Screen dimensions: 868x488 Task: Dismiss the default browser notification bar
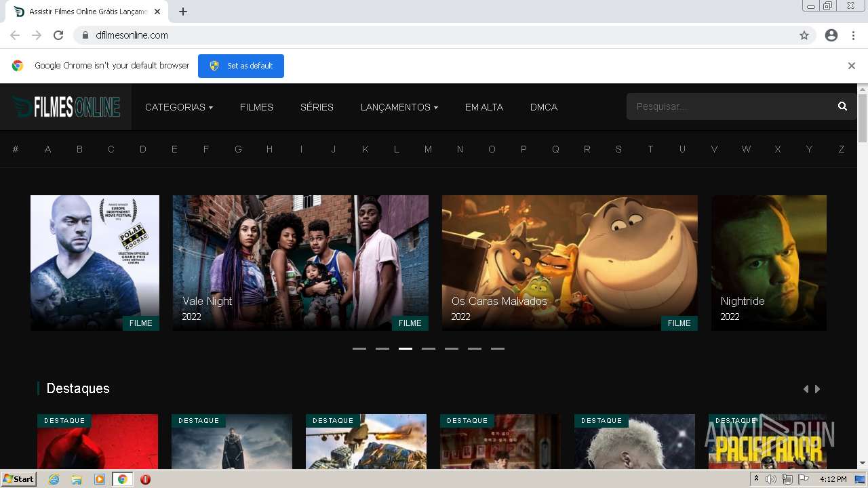pyautogui.click(x=851, y=66)
